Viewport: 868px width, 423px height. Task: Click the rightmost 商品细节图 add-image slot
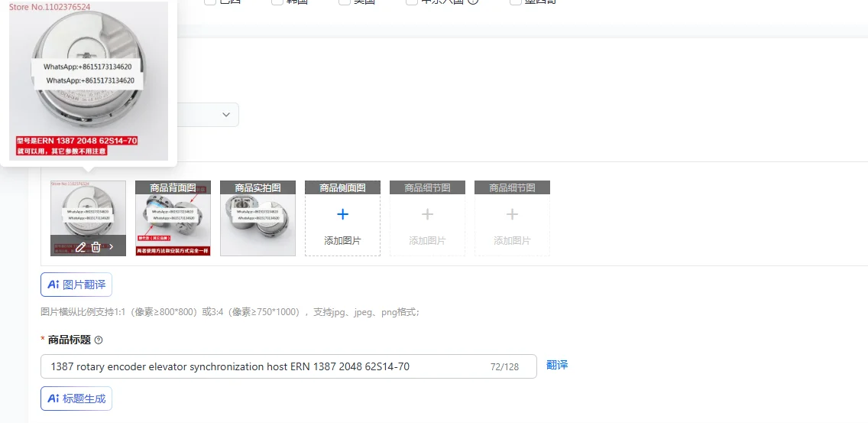[512, 219]
